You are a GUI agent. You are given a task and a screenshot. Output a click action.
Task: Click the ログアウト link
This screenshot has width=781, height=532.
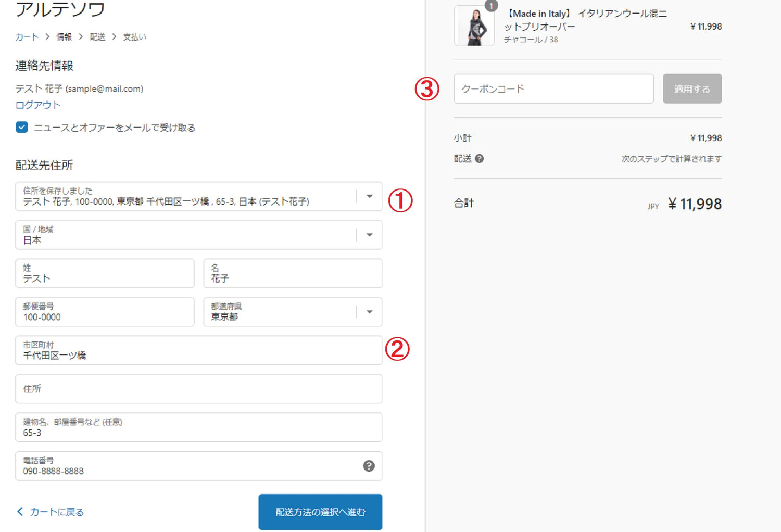coord(37,105)
